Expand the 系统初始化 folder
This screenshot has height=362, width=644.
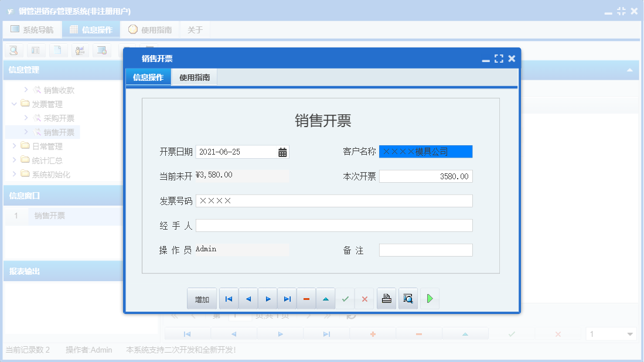coord(15,173)
